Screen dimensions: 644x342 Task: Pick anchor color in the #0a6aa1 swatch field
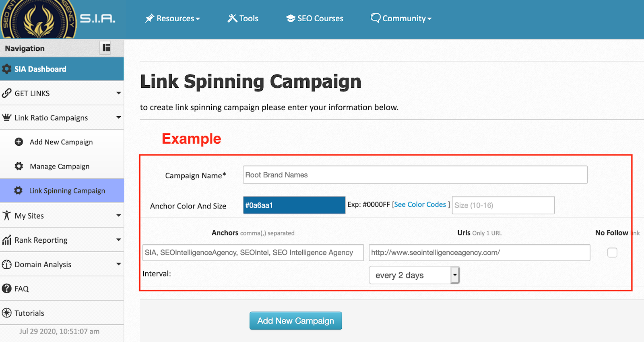click(294, 205)
